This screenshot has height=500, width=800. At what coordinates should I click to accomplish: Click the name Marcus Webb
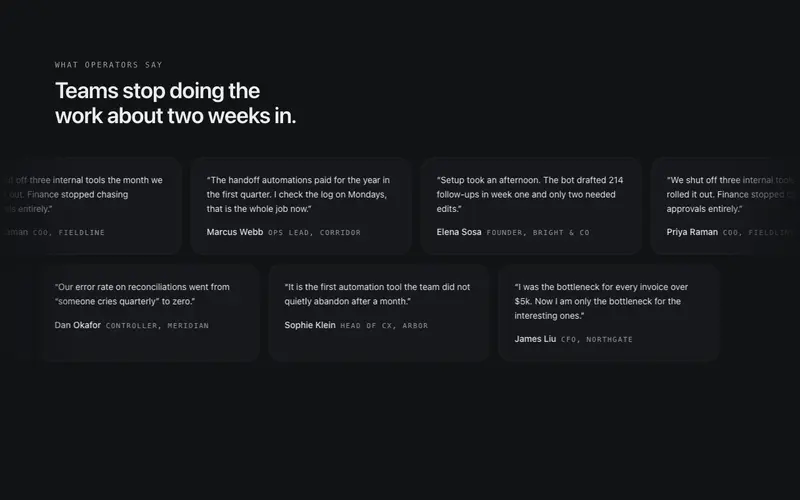click(235, 232)
